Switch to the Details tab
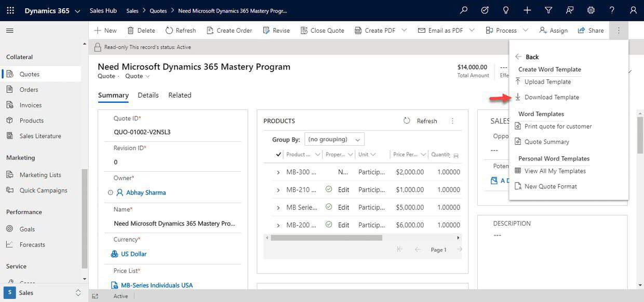Screen dimensions: 644x302 [148, 95]
